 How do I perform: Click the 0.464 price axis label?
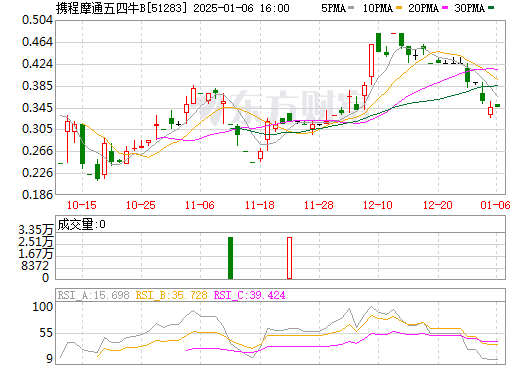[37, 42]
